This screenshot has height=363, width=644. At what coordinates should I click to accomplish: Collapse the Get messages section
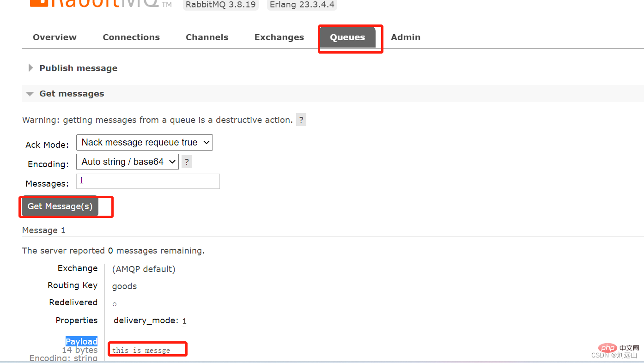pos(72,93)
